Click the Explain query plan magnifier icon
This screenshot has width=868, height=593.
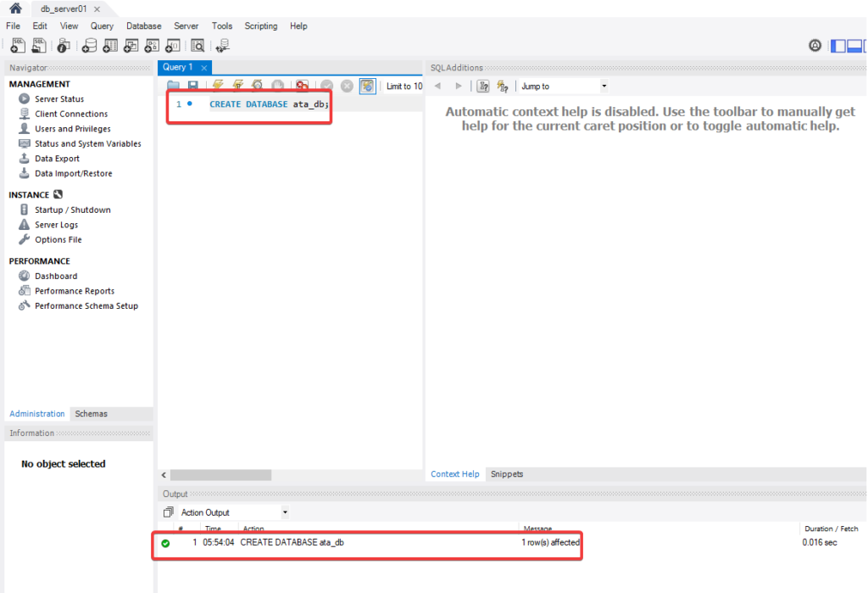(255, 85)
